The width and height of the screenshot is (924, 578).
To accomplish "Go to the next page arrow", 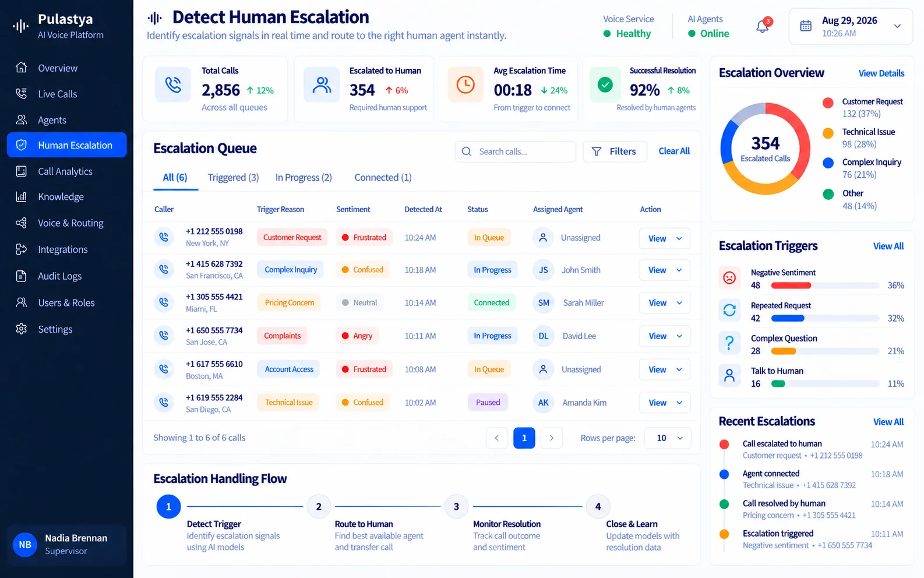I will tap(551, 438).
